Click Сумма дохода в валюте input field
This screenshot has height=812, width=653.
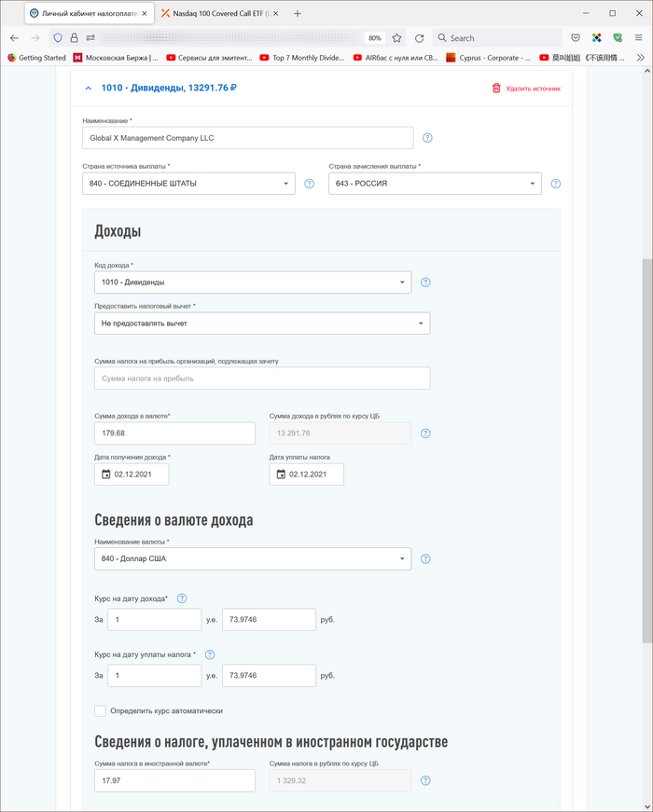click(174, 434)
